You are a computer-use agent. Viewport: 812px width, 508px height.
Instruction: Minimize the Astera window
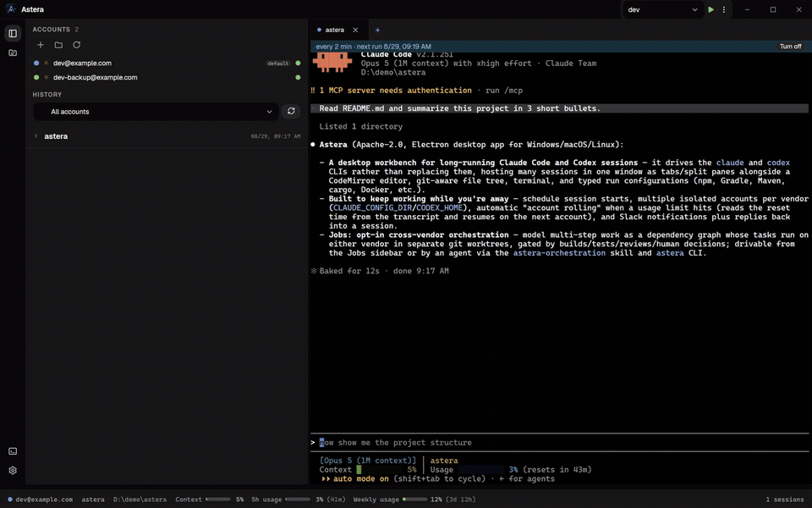point(747,9)
